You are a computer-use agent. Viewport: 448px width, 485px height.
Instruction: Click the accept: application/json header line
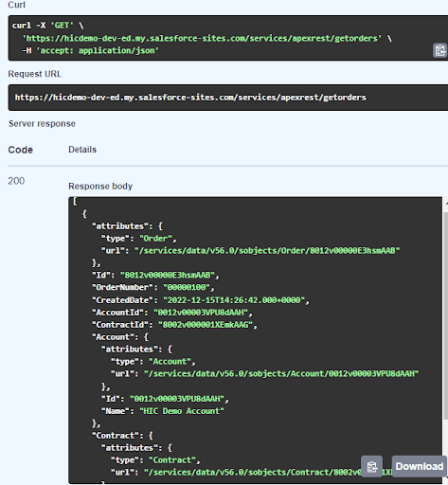point(91,50)
